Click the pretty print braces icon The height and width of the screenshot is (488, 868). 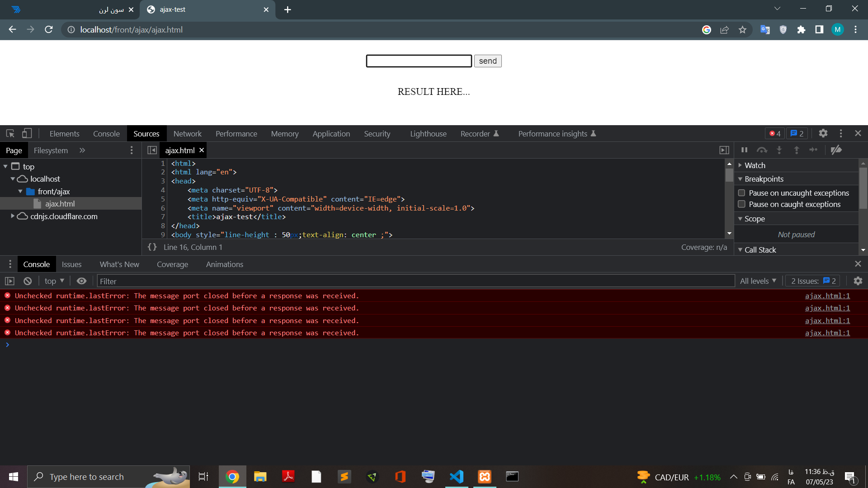152,247
